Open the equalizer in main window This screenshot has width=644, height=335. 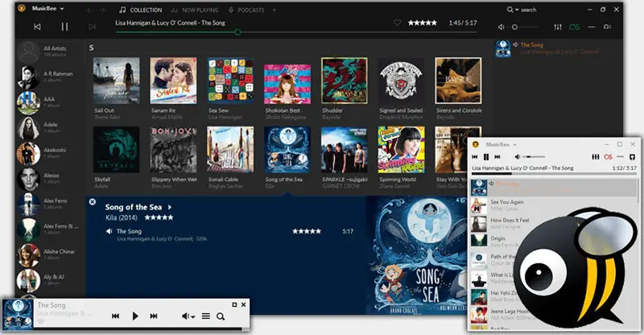(x=558, y=27)
